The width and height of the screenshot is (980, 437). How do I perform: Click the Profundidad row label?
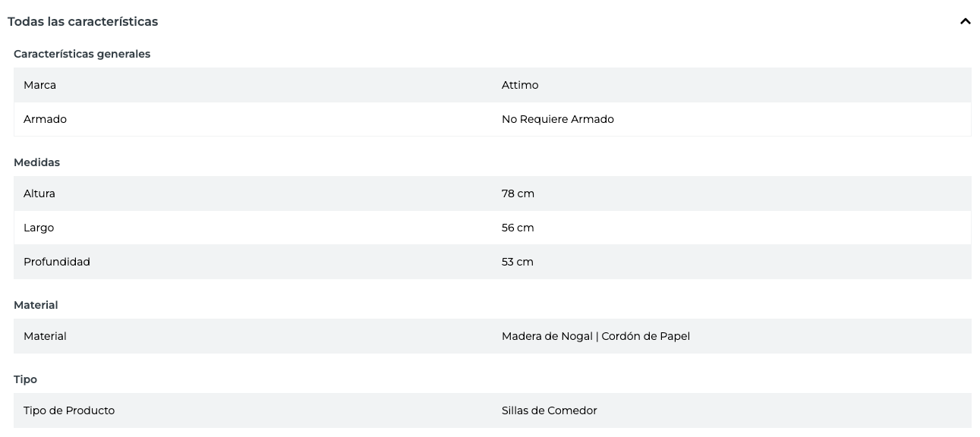pos(57,262)
